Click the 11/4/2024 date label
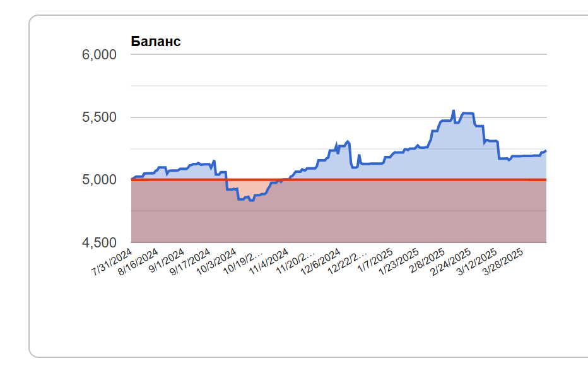This screenshot has width=588, height=380. click(269, 262)
